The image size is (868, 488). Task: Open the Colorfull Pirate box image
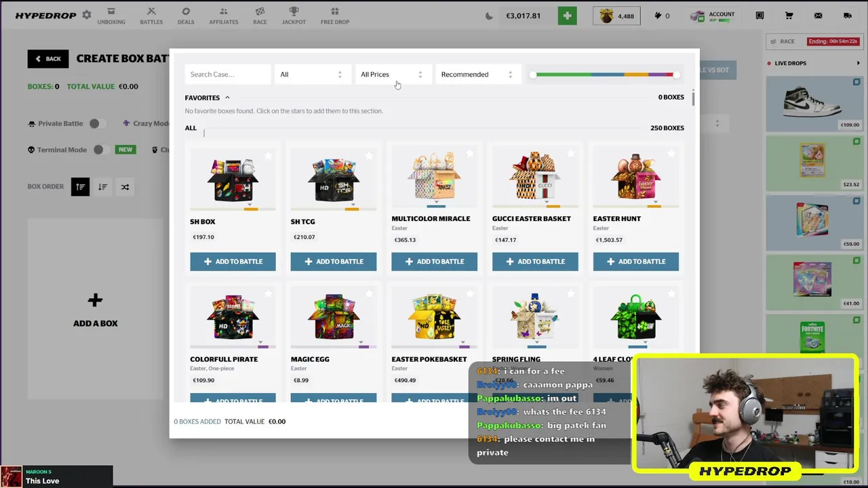233,317
